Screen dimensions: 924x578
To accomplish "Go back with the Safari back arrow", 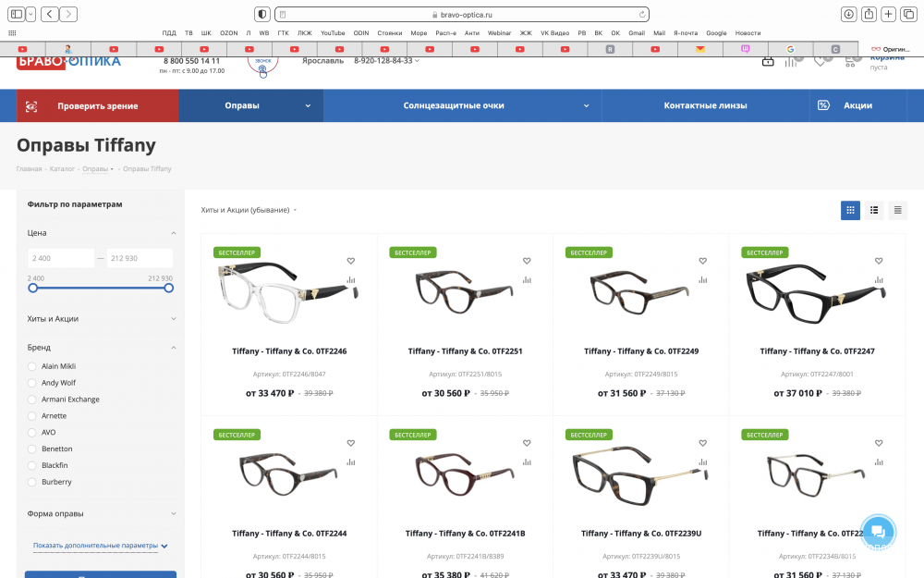I will click(50, 14).
